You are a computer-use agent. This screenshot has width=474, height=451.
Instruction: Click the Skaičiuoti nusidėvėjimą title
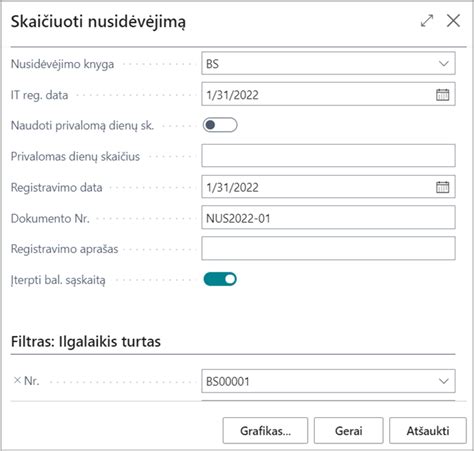(98, 22)
